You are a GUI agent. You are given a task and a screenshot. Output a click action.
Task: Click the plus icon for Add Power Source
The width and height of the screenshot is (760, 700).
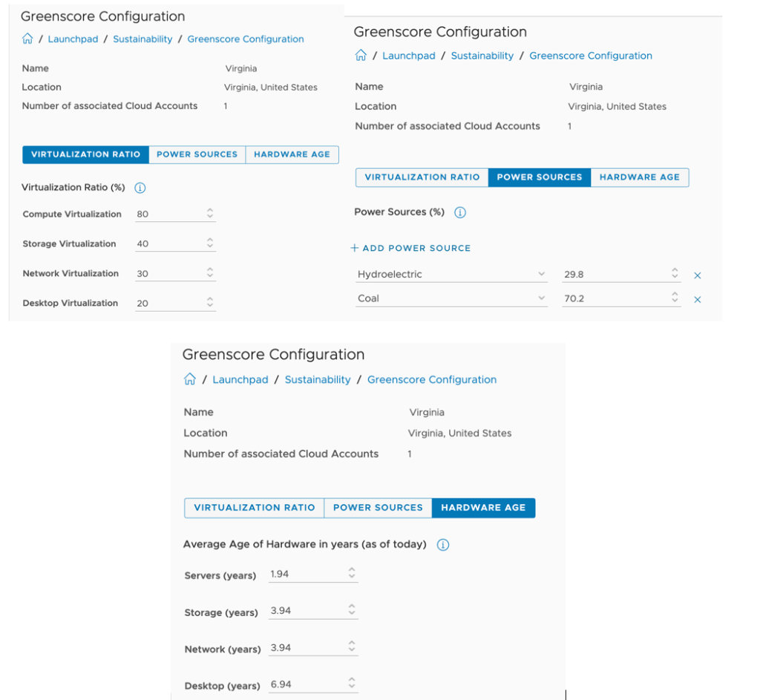pyautogui.click(x=355, y=248)
